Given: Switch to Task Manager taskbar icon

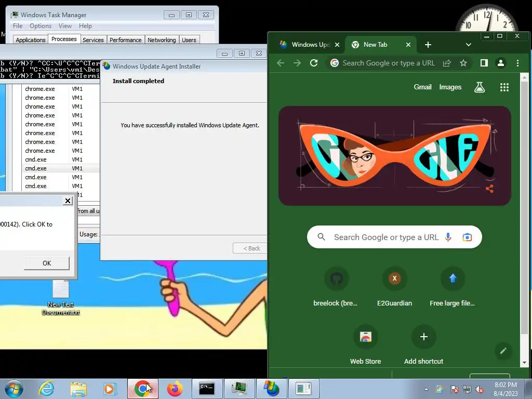Looking at the screenshot, I should [x=239, y=389].
